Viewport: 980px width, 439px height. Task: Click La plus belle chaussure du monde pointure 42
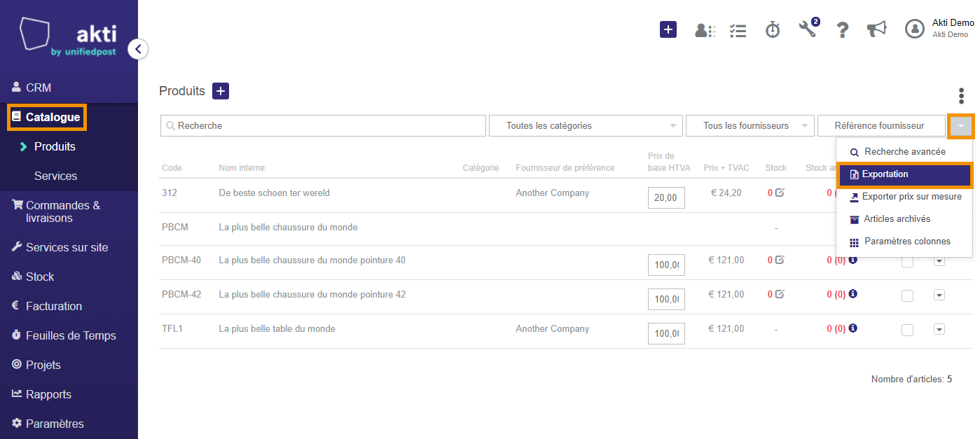coord(312,294)
